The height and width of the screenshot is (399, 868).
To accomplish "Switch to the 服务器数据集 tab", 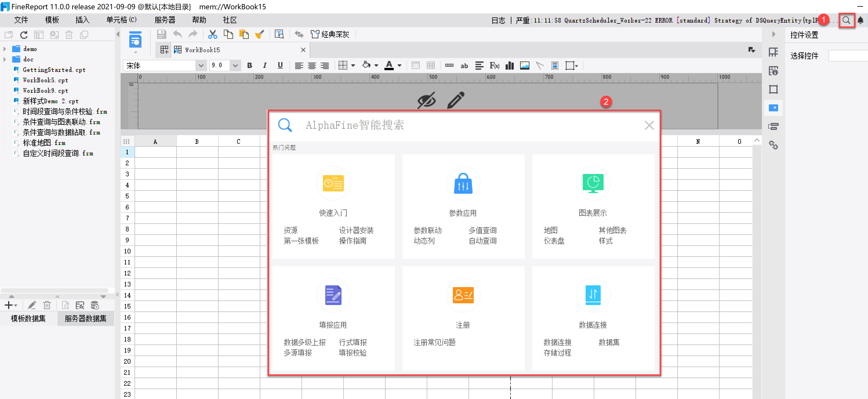I will [x=85, y=318].
